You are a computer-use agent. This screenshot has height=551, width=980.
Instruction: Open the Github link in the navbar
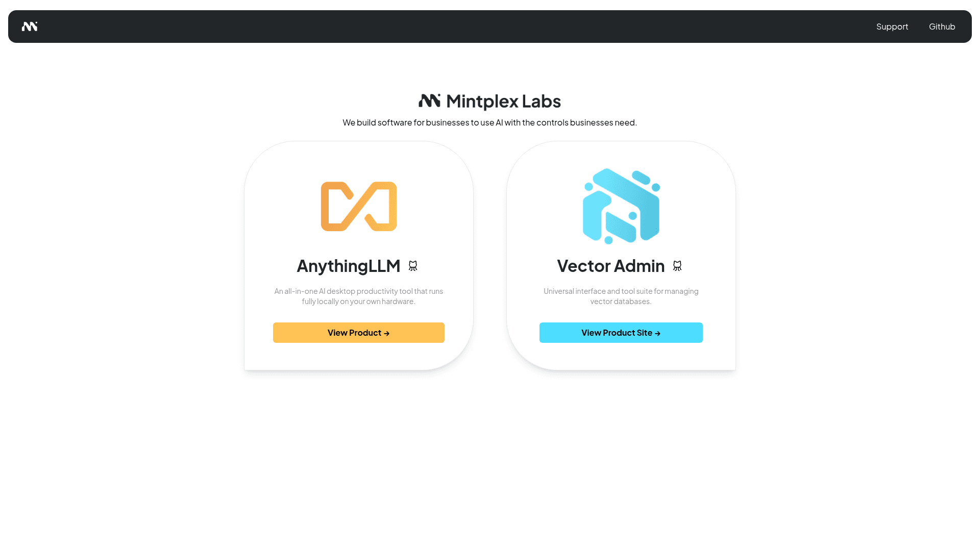pos(942,27)
